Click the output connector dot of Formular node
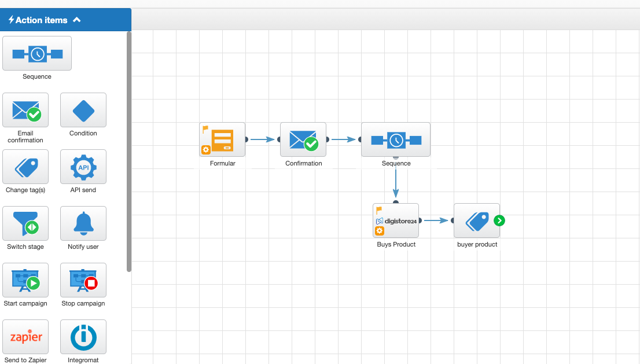 point(247,139)
